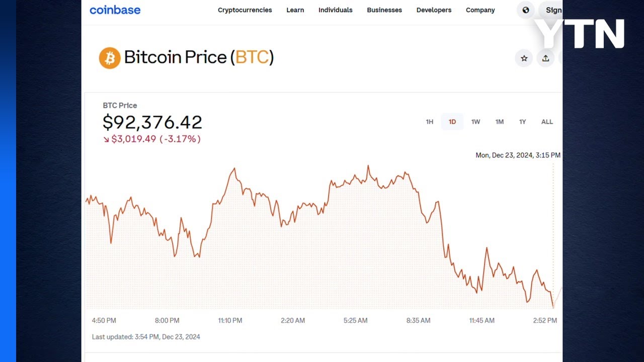Star Bitcoin to add to watchlist

(x=524, y=58)
